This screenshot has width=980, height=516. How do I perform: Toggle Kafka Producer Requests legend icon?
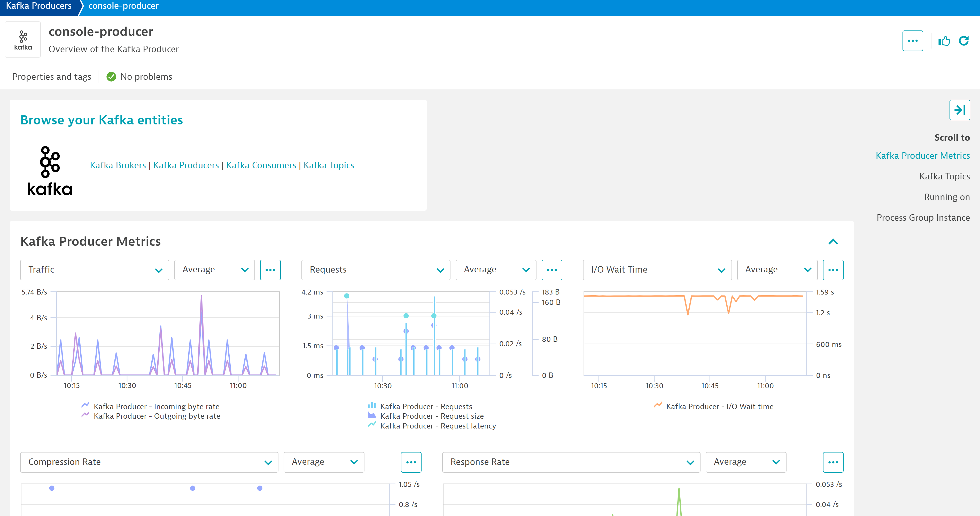[372, 405]
